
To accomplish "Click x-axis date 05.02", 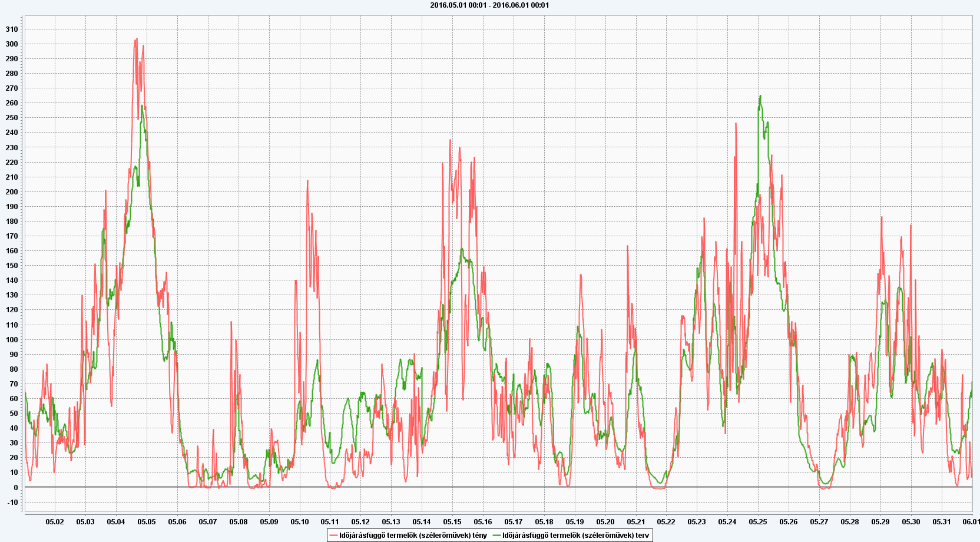I will 55,522.
